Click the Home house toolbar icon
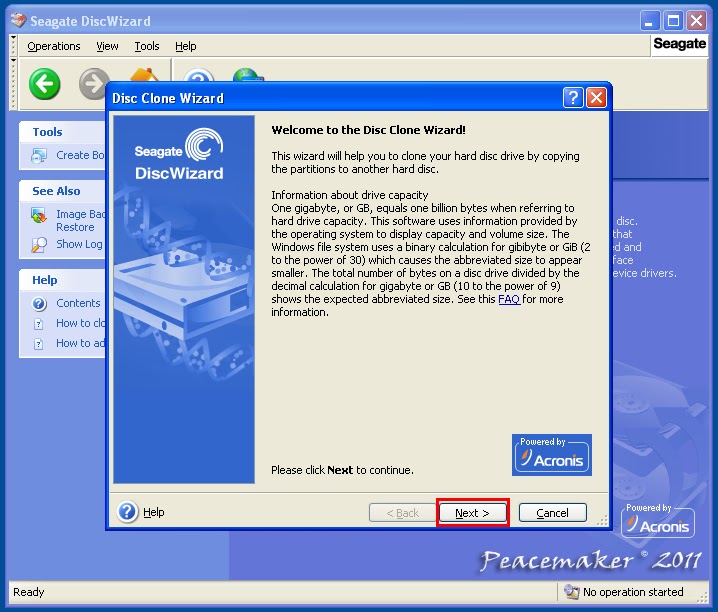Image resolution: width=718 pixels, height=612 pixels. point(144,75)
